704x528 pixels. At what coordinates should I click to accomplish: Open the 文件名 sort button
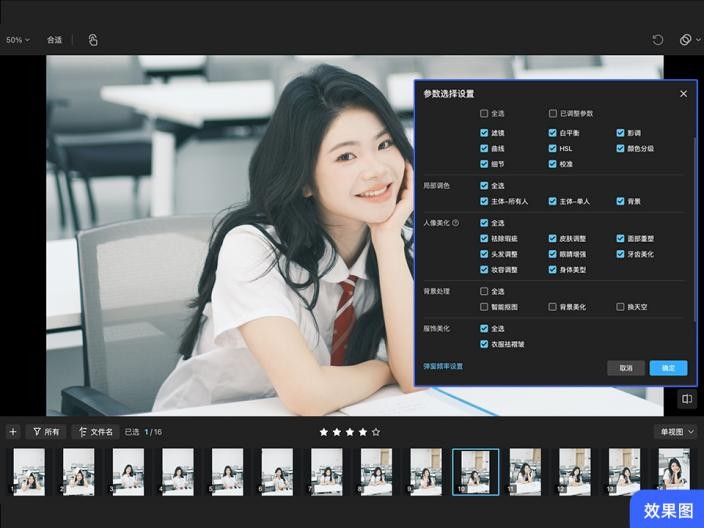[x=95, y=432]
